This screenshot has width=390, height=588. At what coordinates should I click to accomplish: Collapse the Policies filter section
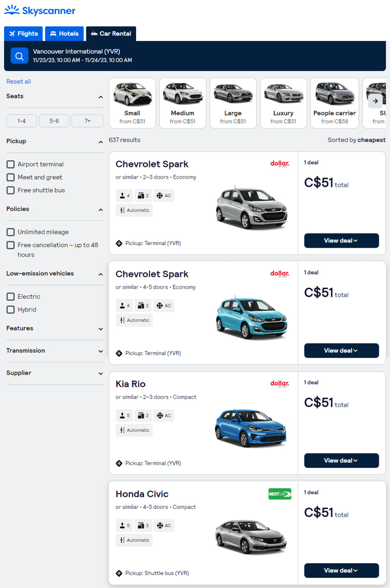click(101, 210)
